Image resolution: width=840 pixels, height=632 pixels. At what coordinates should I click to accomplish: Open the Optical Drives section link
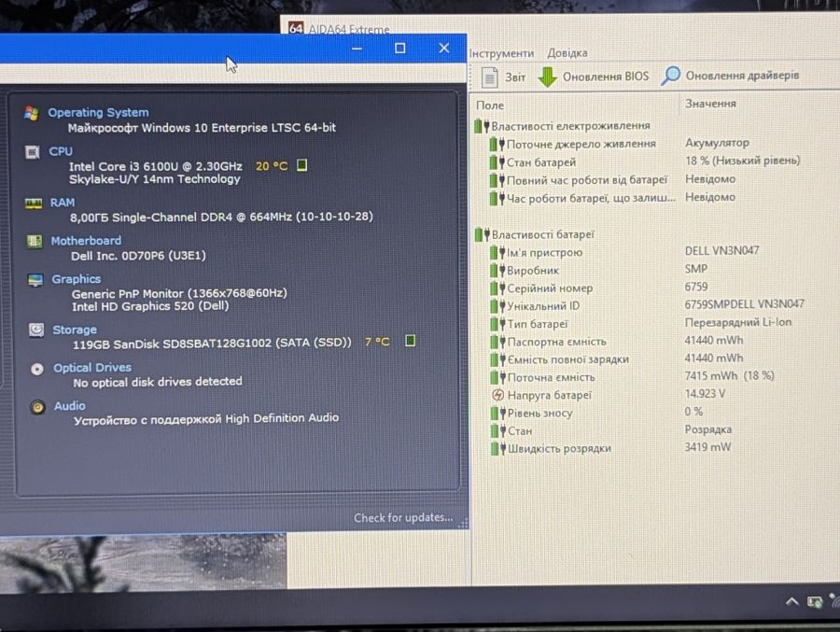tap(92, 368)
